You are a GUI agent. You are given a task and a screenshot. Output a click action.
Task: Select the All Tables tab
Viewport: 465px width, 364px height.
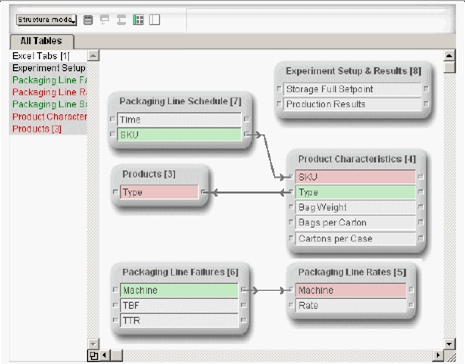tap(41, 41)
